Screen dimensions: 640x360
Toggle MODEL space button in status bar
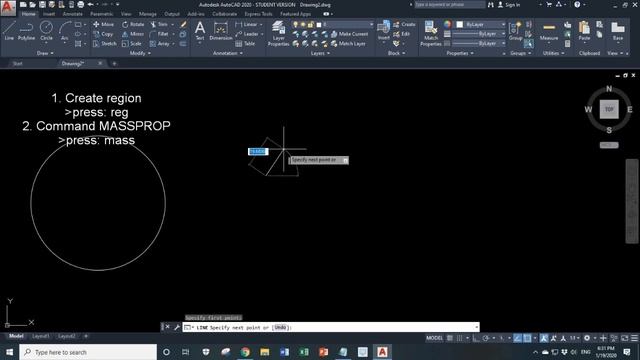tap(434, 338)
